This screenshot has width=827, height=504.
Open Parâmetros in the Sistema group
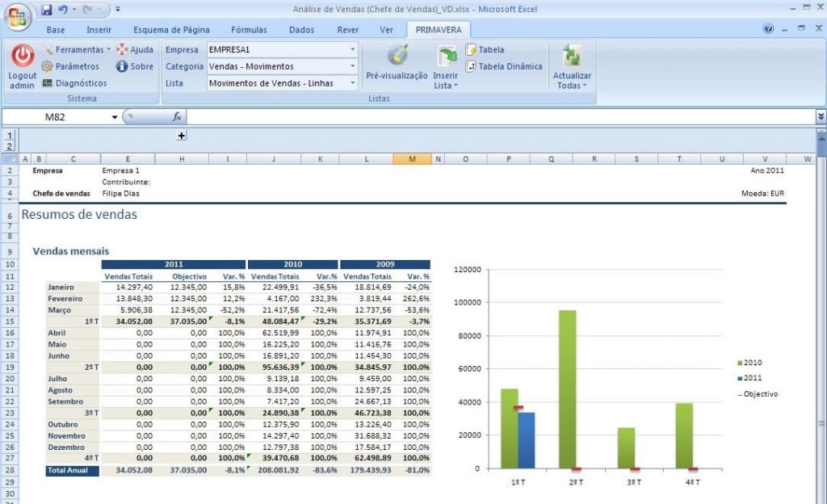(77, 66)
